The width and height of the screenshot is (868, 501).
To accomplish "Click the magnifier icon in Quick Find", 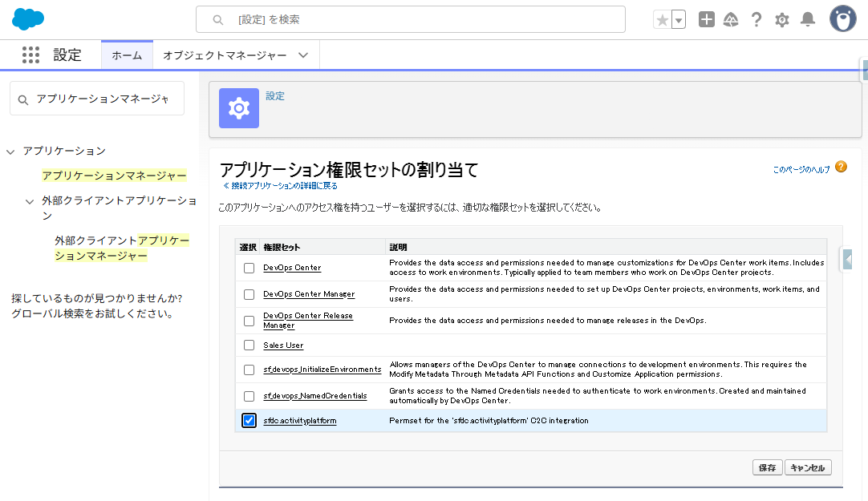I will 23,100.
